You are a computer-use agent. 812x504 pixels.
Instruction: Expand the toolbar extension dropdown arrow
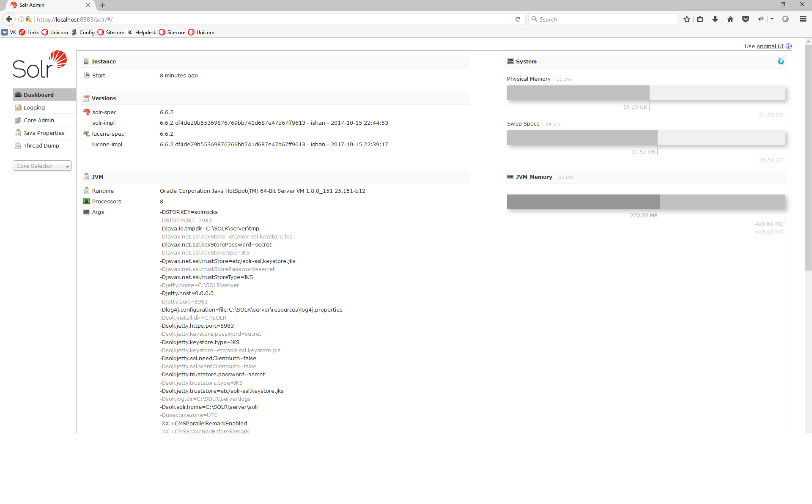pyautogui.click(x=772, y=19)
